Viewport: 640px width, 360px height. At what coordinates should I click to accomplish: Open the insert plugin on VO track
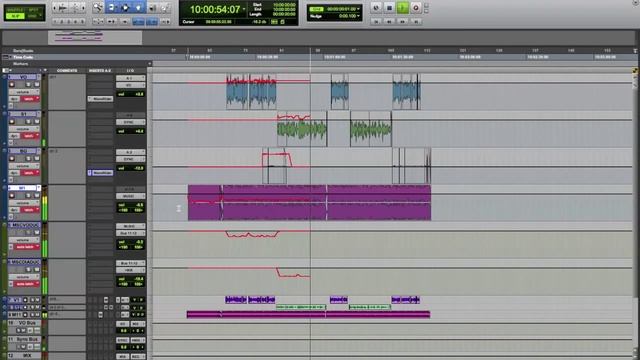tap(100, 99)
